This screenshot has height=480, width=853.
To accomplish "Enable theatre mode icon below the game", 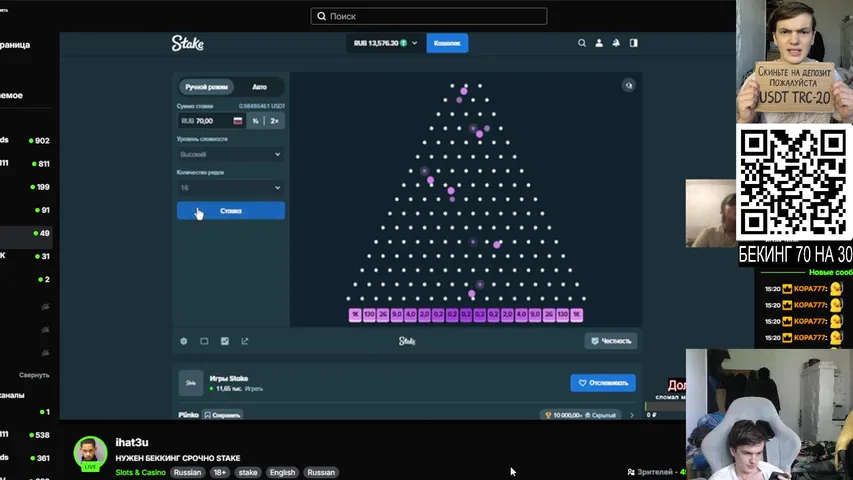I will click(x=204, y=341).
